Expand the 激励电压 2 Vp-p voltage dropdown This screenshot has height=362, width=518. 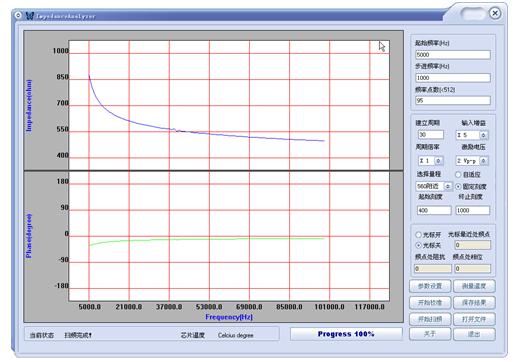click(484, 161)
